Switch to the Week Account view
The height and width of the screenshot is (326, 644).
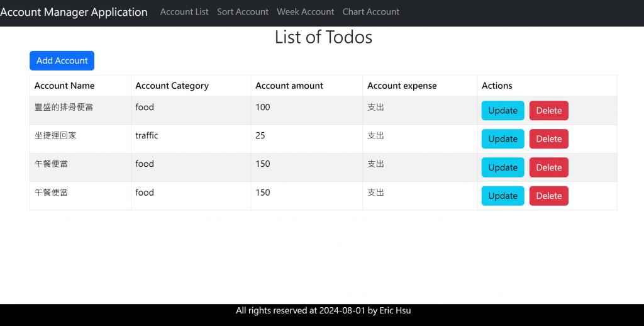tap(306, 12)
